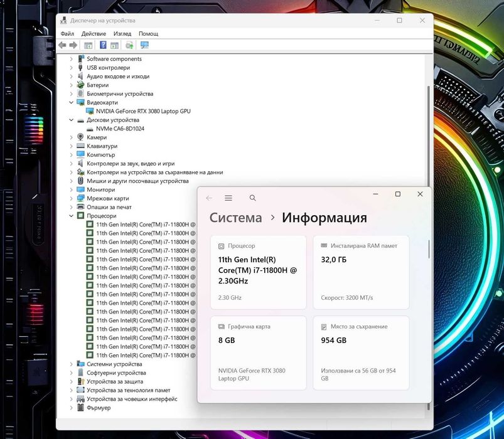The height and width of the screenshot is (439, 504).
Task: Expand the Фърмуер node
Action: [x=72, y=408]
